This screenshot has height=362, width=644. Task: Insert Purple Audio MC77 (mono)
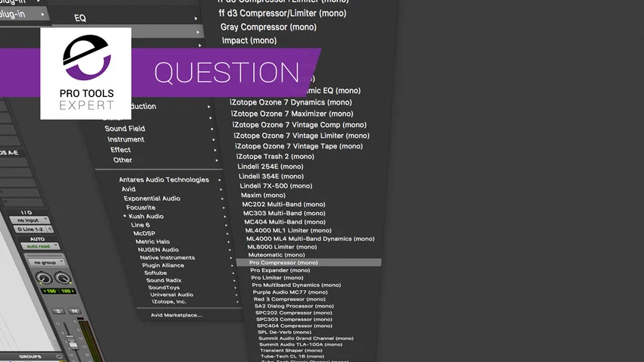(x=290, y=292)
